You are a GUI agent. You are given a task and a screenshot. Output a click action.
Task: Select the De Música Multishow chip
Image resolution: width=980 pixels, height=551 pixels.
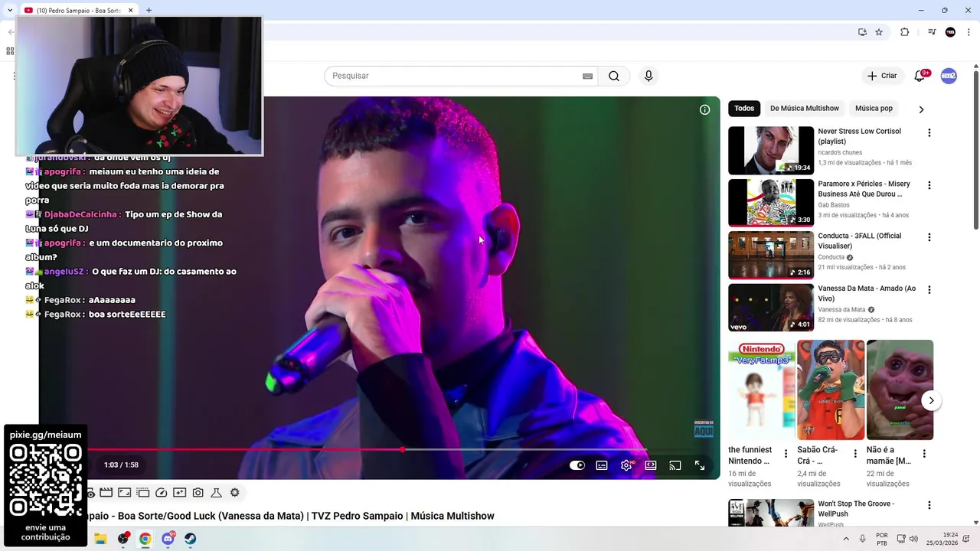point(805,109)
